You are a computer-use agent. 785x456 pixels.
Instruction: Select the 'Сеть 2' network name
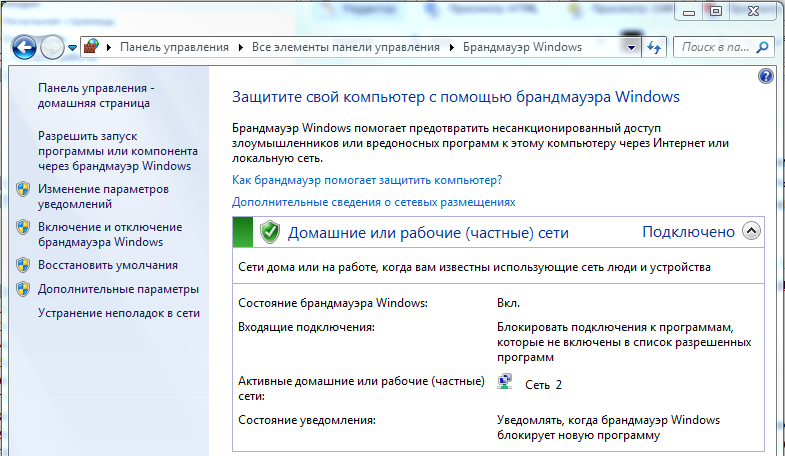click(x=543, y=385)
